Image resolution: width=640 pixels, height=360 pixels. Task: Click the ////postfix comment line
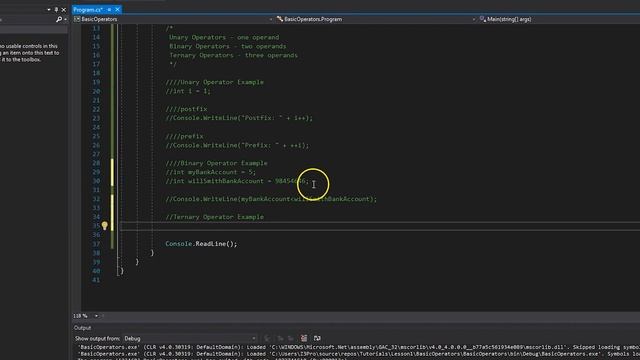tap(187, 109)
